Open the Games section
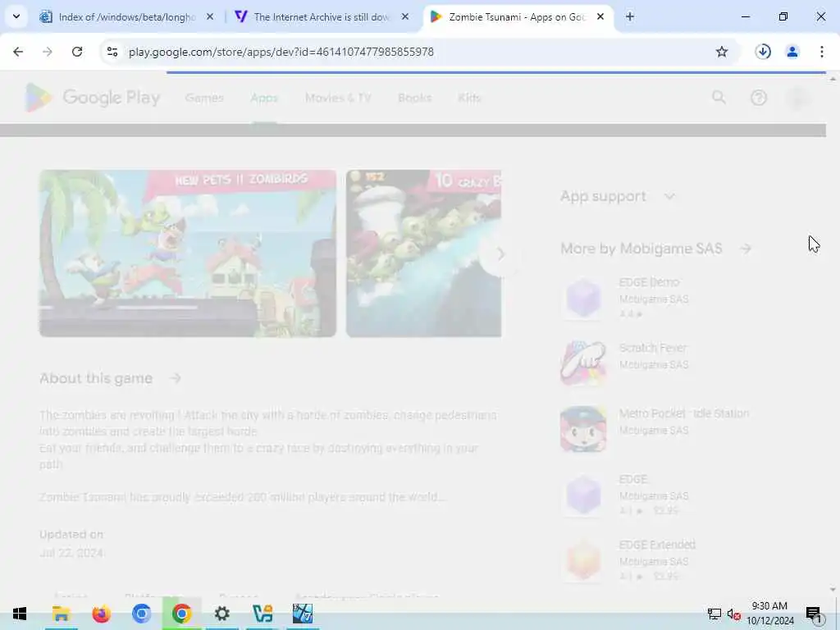The width and height of the screenshot is (840, 630). click(204, 98)
